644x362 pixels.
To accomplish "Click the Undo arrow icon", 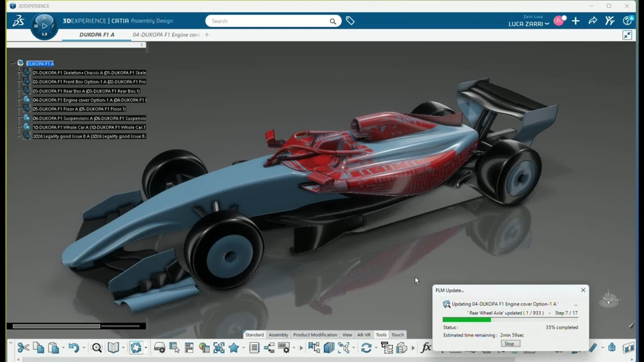I will [74, 348].
